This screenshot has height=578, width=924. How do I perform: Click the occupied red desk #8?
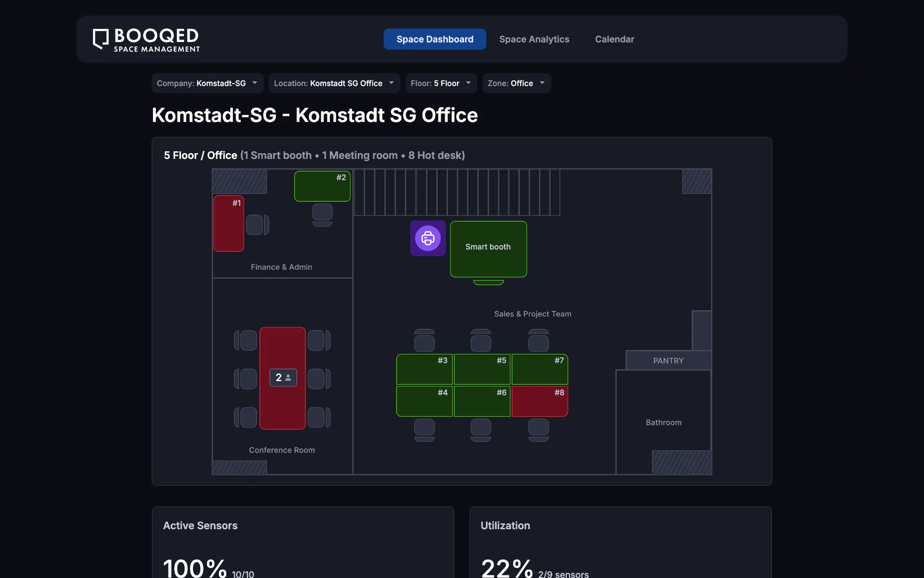tap(540, 401)
